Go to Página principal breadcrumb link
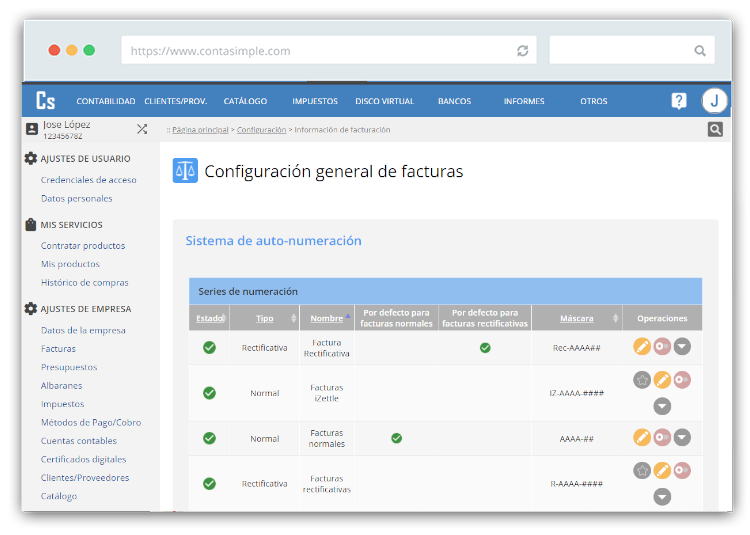Viewport: 750px width, 535px height. [x=200, y=130]
